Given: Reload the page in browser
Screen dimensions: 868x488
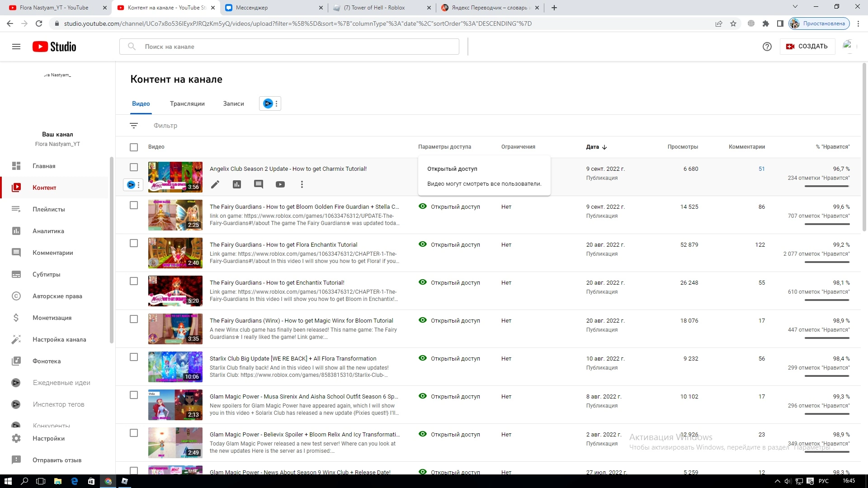Looking at the screenshot, I should [x=39, y=23].
